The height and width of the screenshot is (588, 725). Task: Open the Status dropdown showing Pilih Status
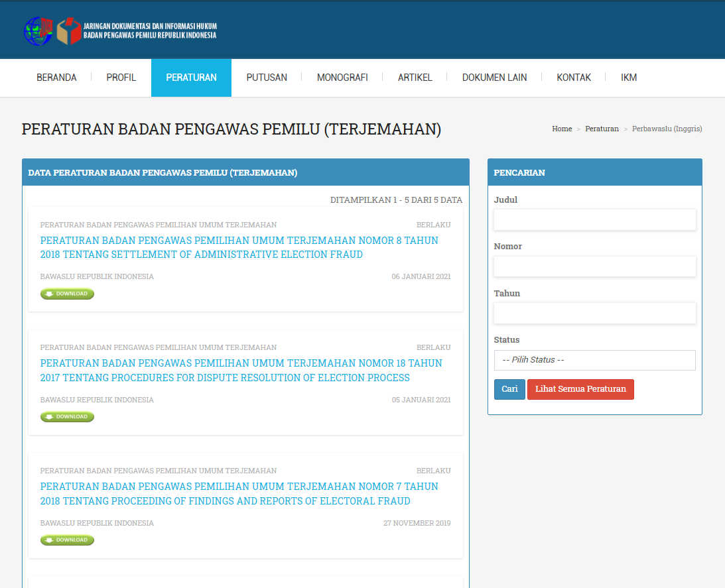(x=594, y=360)
